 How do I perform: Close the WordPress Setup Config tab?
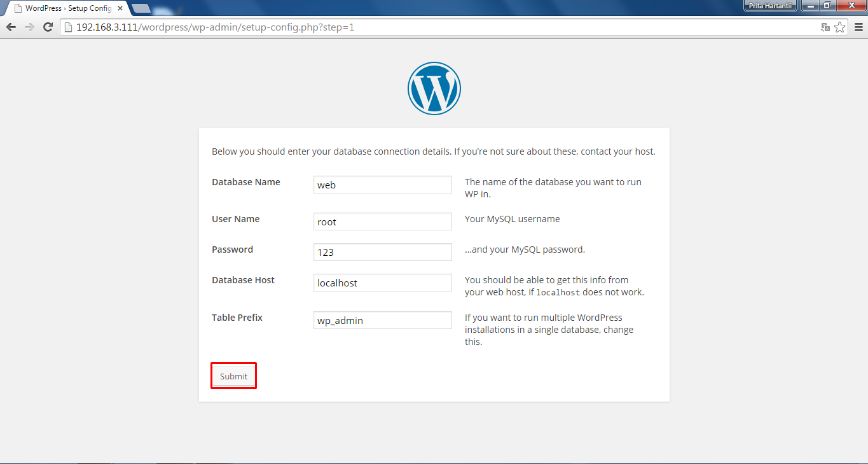pyautogui.click(x=120, y=8)
